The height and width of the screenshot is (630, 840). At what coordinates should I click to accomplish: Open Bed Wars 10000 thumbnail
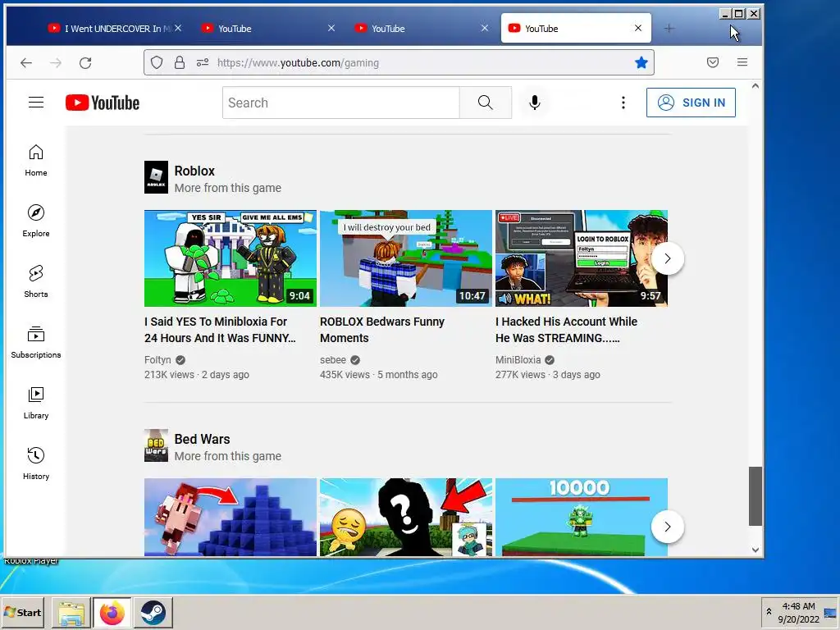point(582,517)
